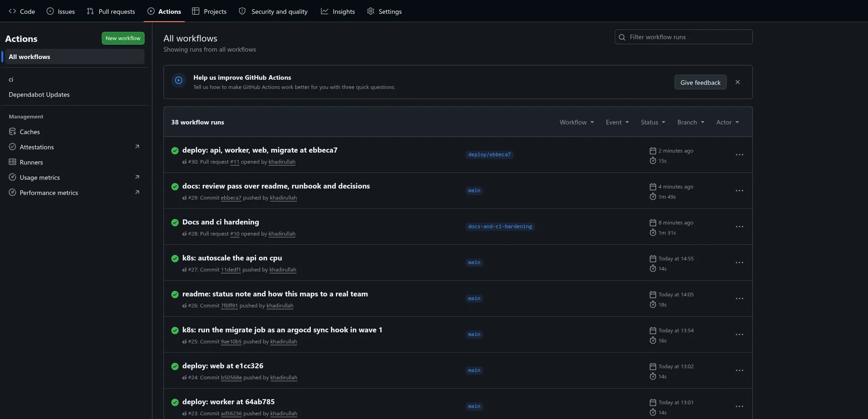Open commit ad56236 link
This screenshot has height=419, width=868.
[x=231, y=413]
